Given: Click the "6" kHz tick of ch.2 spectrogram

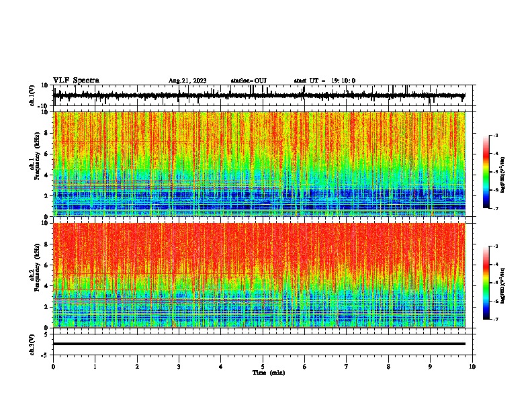Looking at the screenshot, I should [x=46, y=265].
